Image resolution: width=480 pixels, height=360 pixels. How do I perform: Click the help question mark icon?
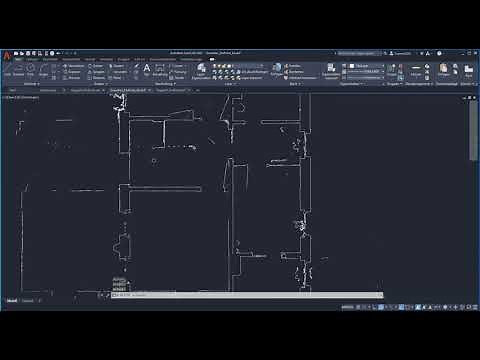click(x=439, y=53)
